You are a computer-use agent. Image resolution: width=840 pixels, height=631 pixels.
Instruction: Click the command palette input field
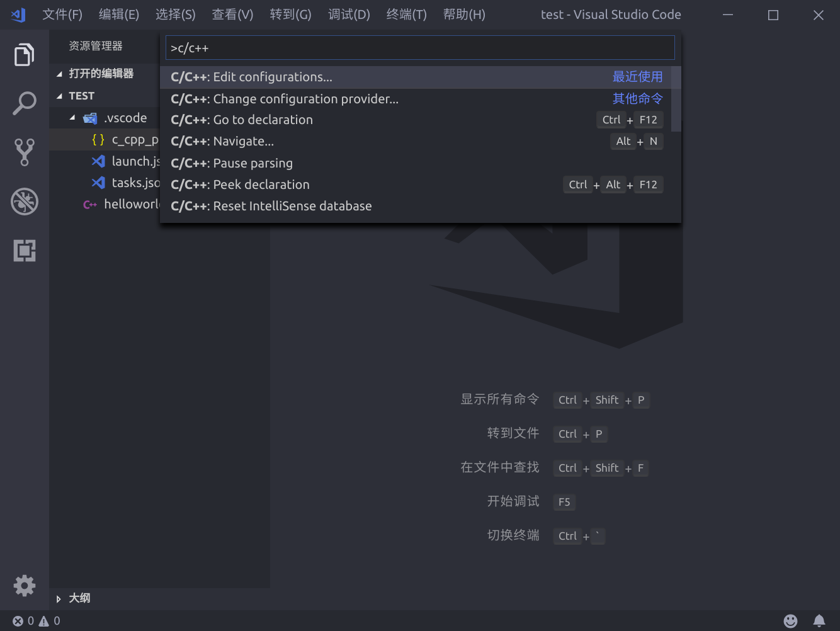[420, 48]
